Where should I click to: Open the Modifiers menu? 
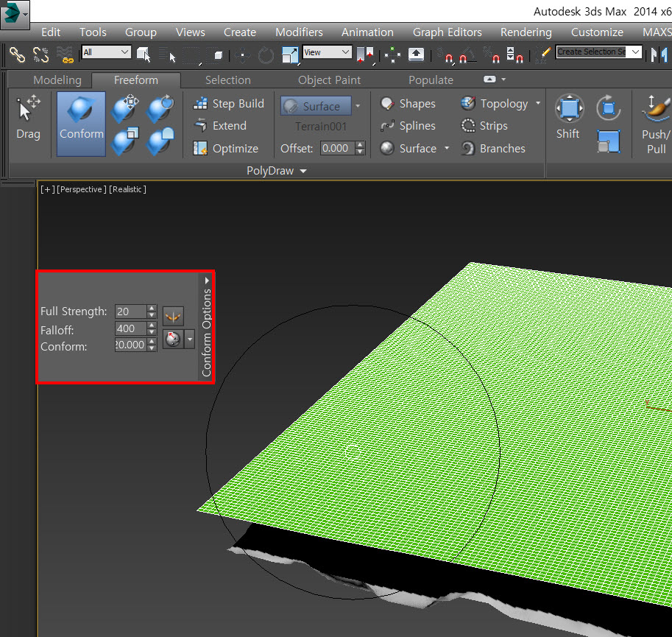click(x=299, y=32)
